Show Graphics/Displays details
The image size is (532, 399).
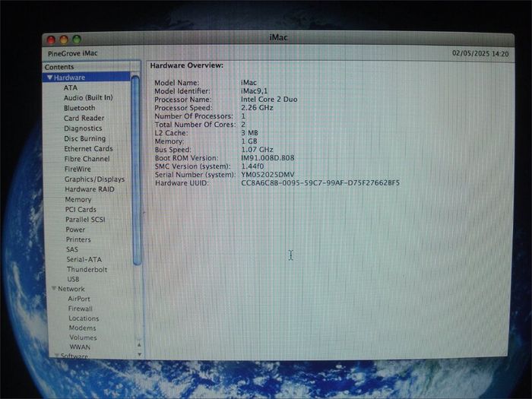point(95,179)
